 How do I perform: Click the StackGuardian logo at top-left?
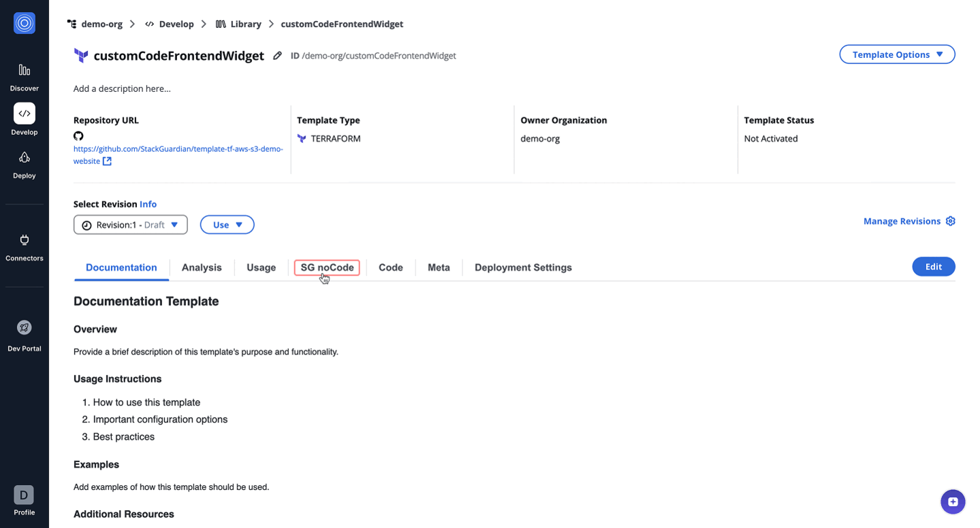[25, 23]
